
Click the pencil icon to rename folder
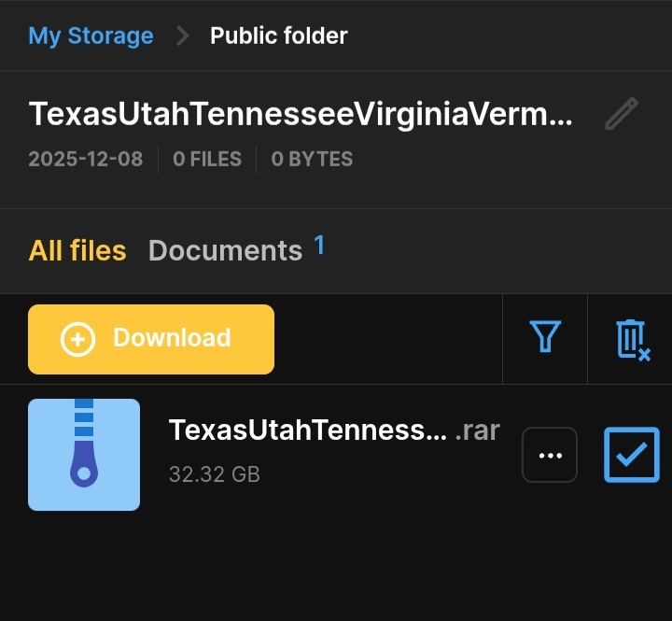[x=621, y=115]
